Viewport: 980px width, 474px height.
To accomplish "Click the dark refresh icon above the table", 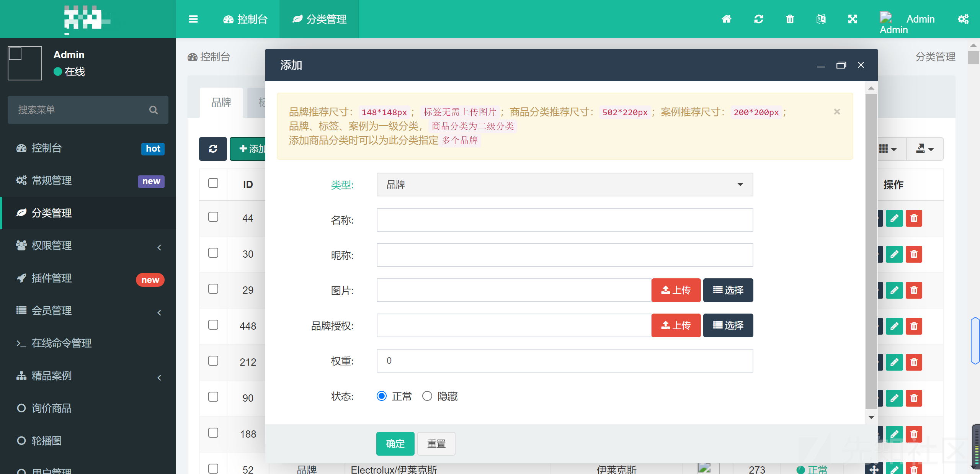I will click(x=213, y=149).
